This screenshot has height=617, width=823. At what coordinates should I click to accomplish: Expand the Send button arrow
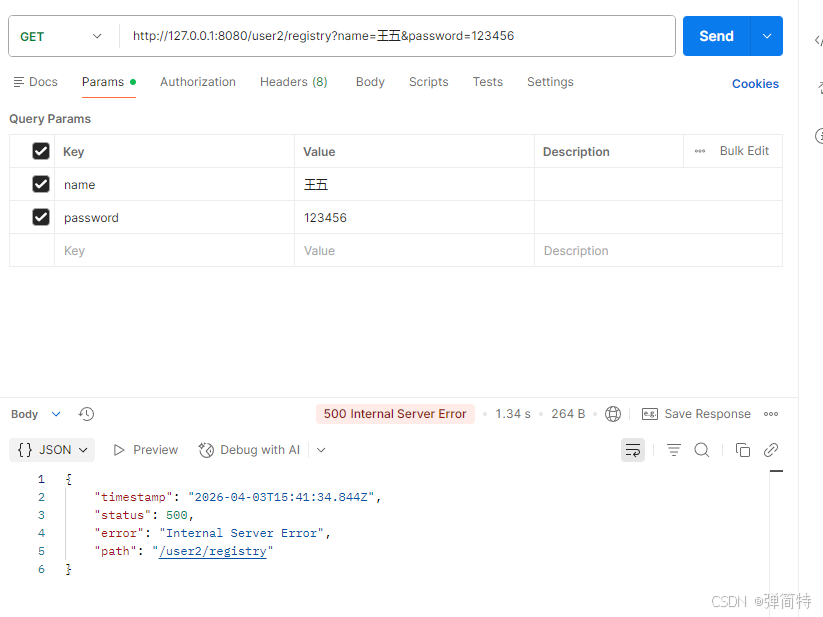[x=767, y=36]
